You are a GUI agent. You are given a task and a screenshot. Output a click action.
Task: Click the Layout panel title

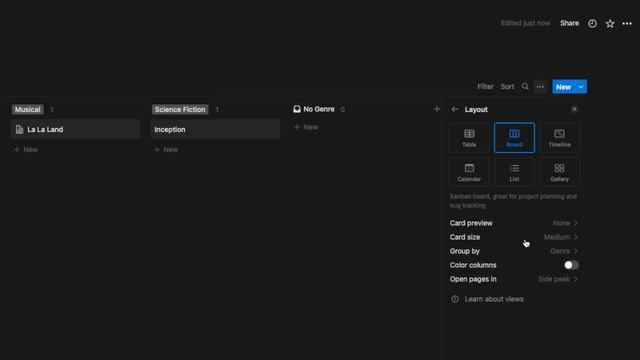click(476, 109)
